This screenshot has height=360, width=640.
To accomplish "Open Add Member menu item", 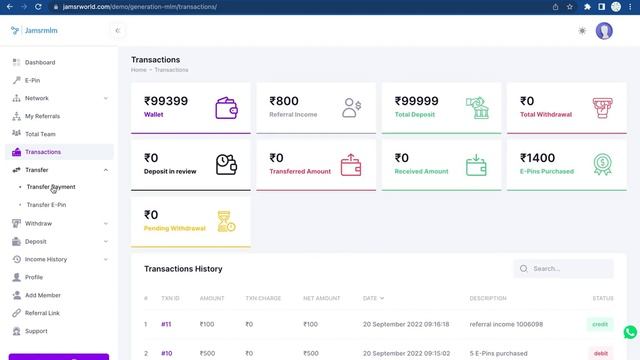I will click(x=43, y=295).
